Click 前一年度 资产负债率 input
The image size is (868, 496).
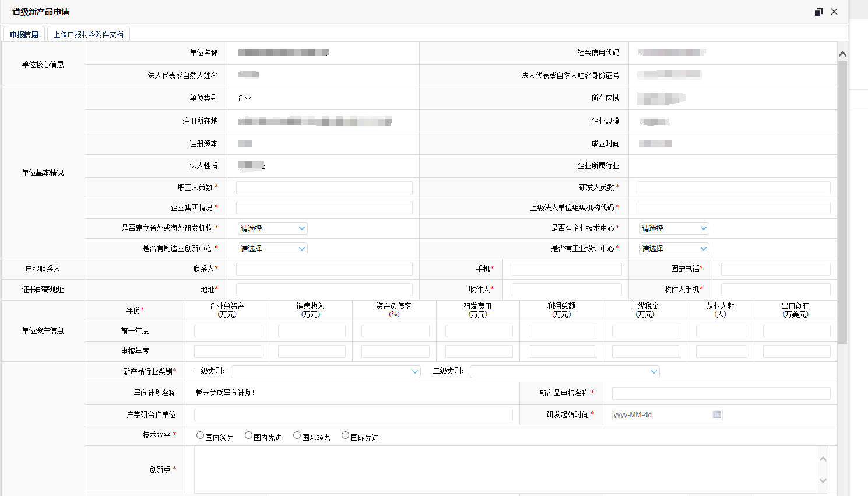point(395,331)
